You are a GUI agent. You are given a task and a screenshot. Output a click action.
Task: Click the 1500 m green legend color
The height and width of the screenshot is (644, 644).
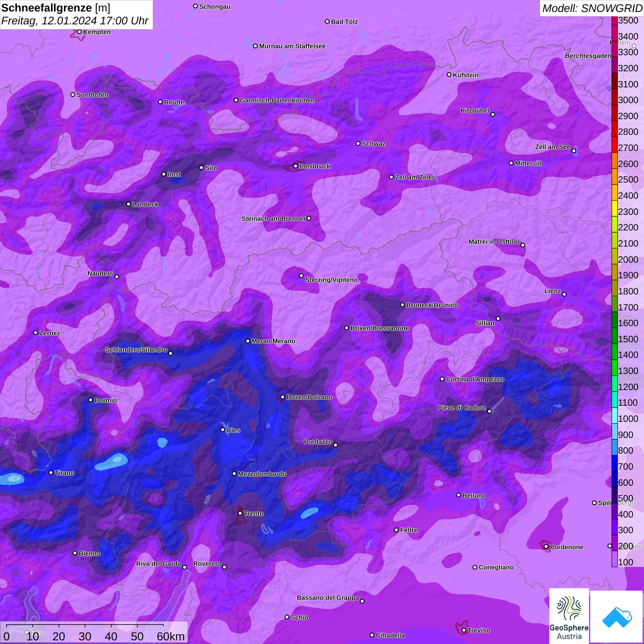615,336
